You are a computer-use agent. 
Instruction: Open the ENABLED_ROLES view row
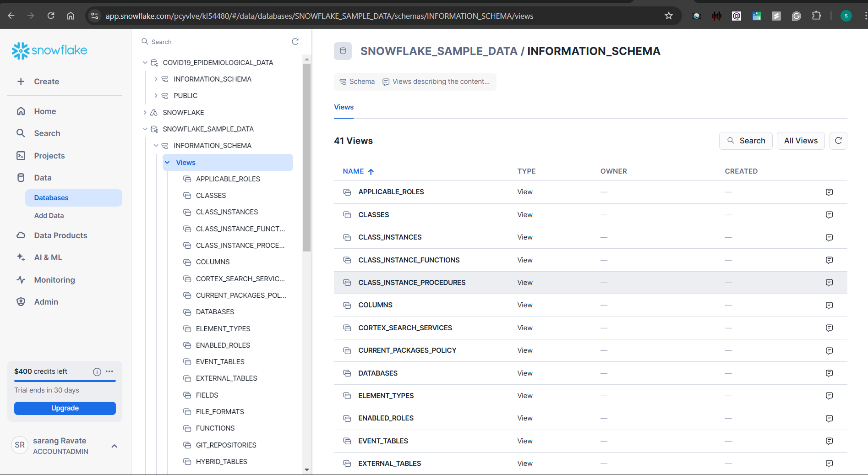pyautogui.click(x=590, y=418)
